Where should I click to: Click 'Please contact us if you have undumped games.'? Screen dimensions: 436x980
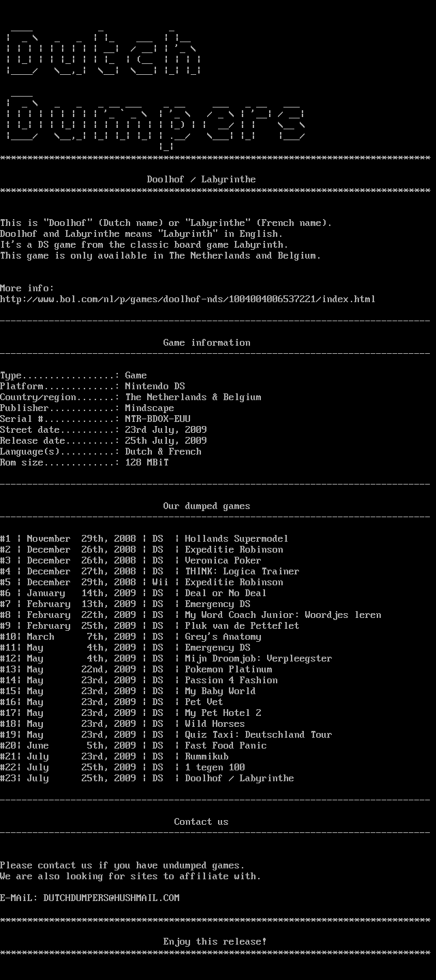[123, 866]
